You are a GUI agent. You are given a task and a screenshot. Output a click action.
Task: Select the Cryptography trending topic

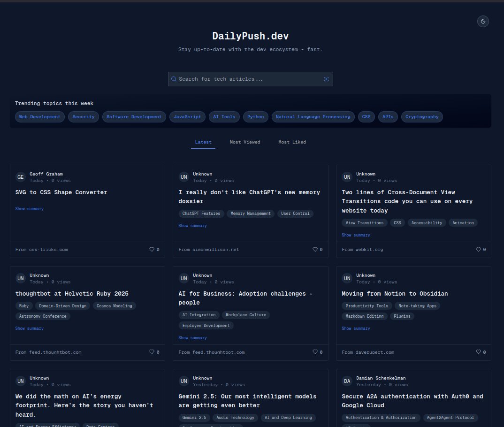coord(422,117)
